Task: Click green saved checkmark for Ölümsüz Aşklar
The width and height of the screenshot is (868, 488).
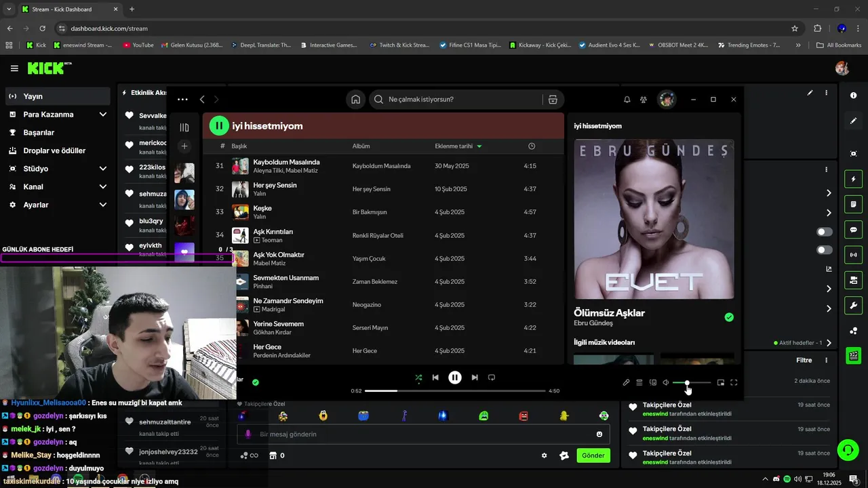Action: click(x=729, y=317)
